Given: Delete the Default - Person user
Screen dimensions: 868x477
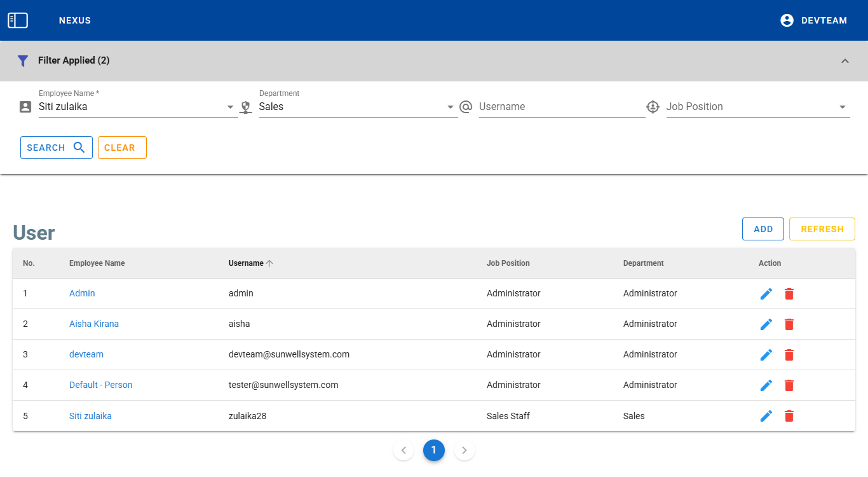Looking at the screenshot, I should pos(789,385).
